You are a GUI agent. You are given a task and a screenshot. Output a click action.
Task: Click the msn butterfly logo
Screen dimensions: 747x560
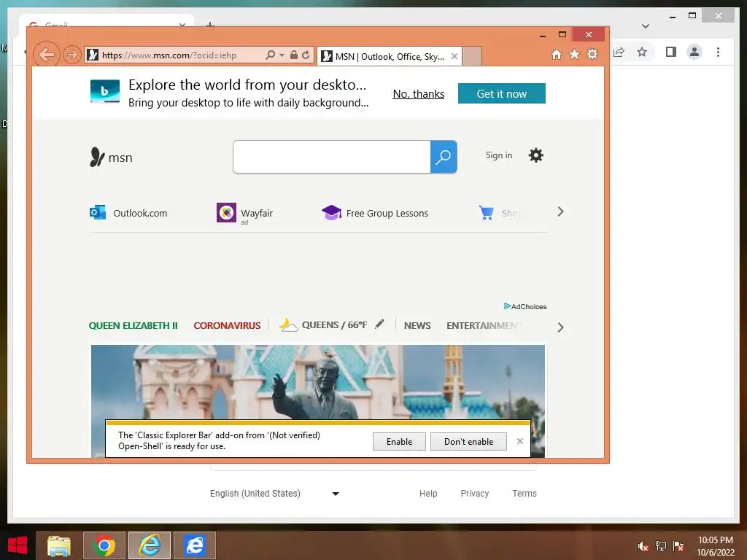(x=111, y=157)
